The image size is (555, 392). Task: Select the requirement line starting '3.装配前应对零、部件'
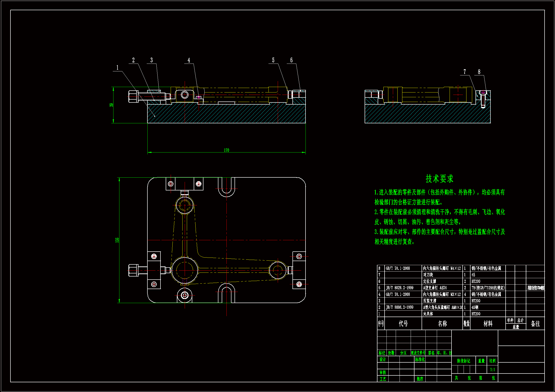(439, 232)
